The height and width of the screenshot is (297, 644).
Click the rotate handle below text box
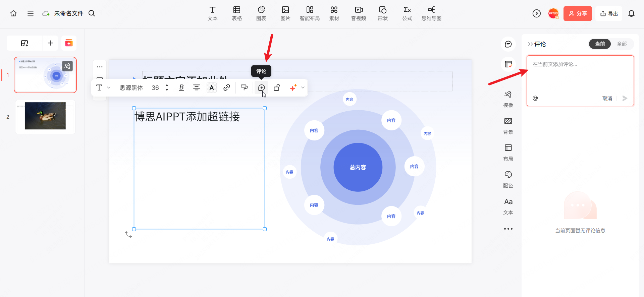click(x=128, y=234)
